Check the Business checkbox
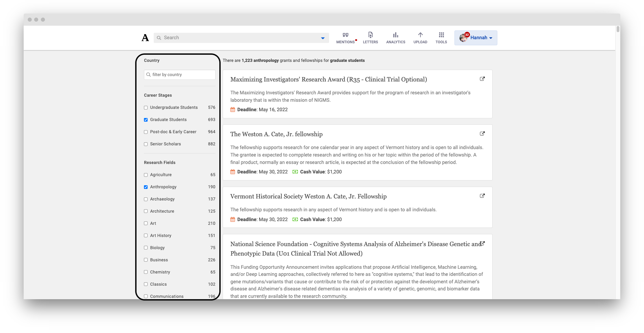The width and height of the screenshot is (644, 333). pos(146,260)
